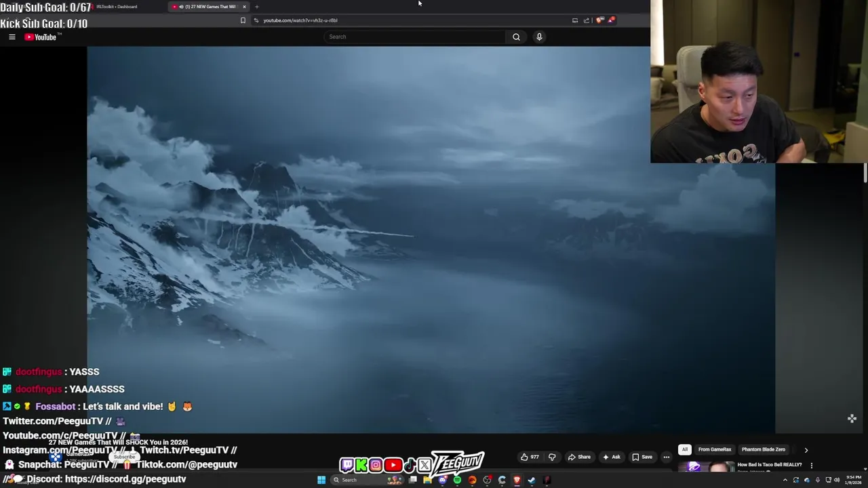868x488 pixels.
Task: Open more actions three-dot menu under video
Action: pos(666,457)
